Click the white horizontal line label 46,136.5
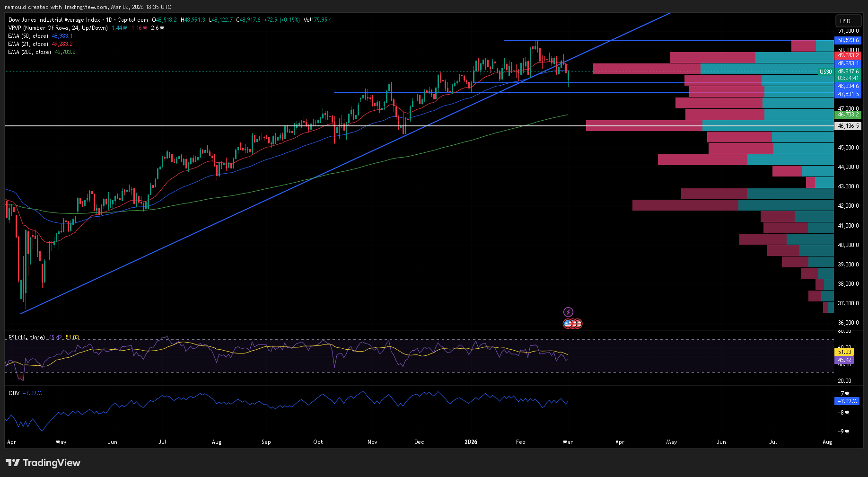 848,126
